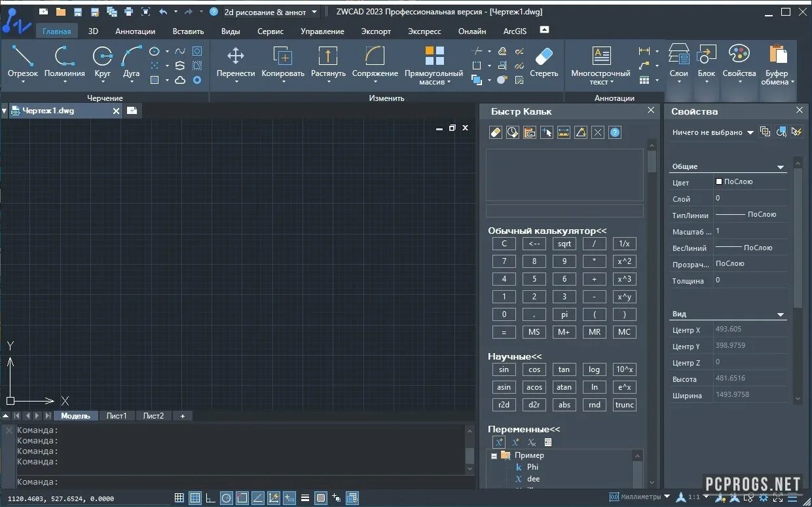This screenshot has height=507, width=812.
Task: Paste value to command line icon
Action: click(x=530, y=132)
